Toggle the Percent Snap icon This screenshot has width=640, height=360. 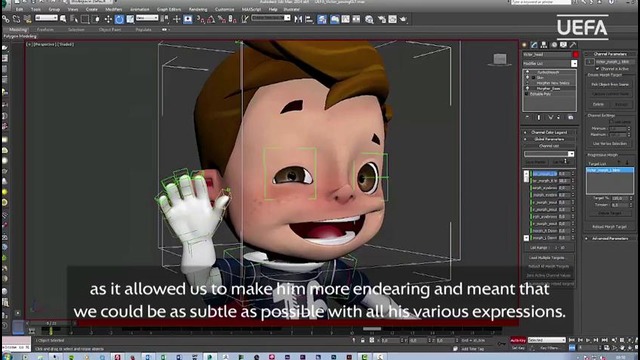(x=222, y=19)
